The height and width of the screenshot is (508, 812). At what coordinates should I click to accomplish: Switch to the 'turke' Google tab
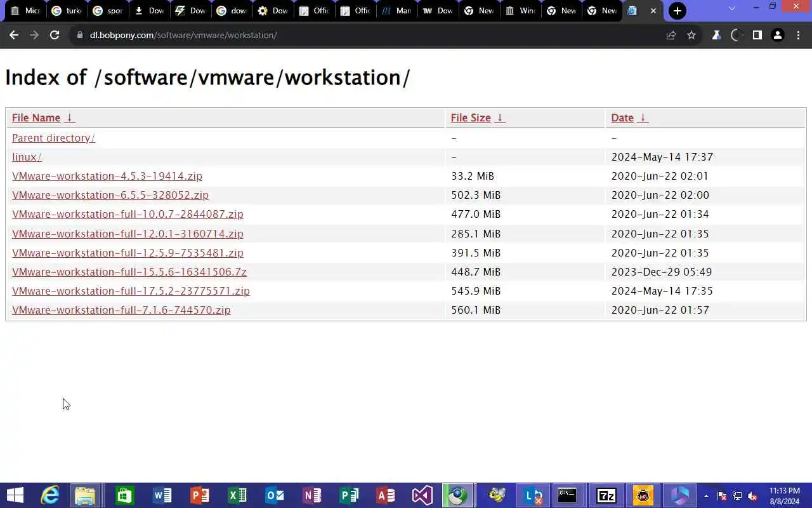click(67, 11)
